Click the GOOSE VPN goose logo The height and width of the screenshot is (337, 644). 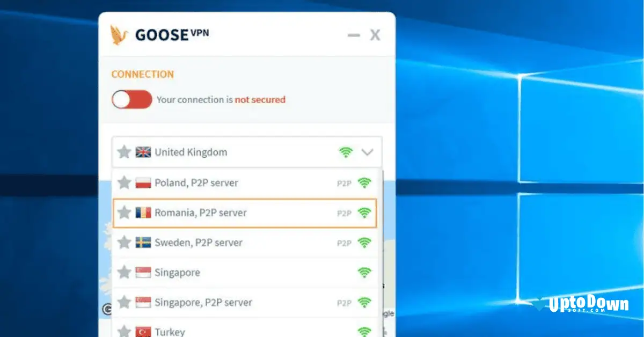pos(119,34)
